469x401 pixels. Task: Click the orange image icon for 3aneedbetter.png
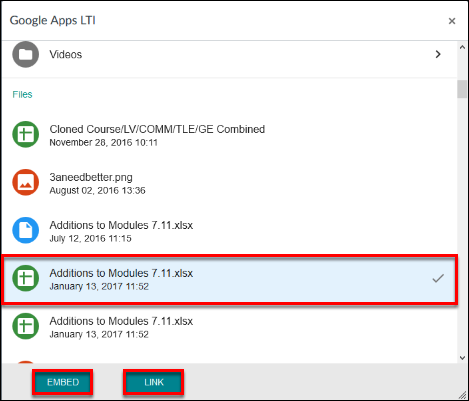26,182
